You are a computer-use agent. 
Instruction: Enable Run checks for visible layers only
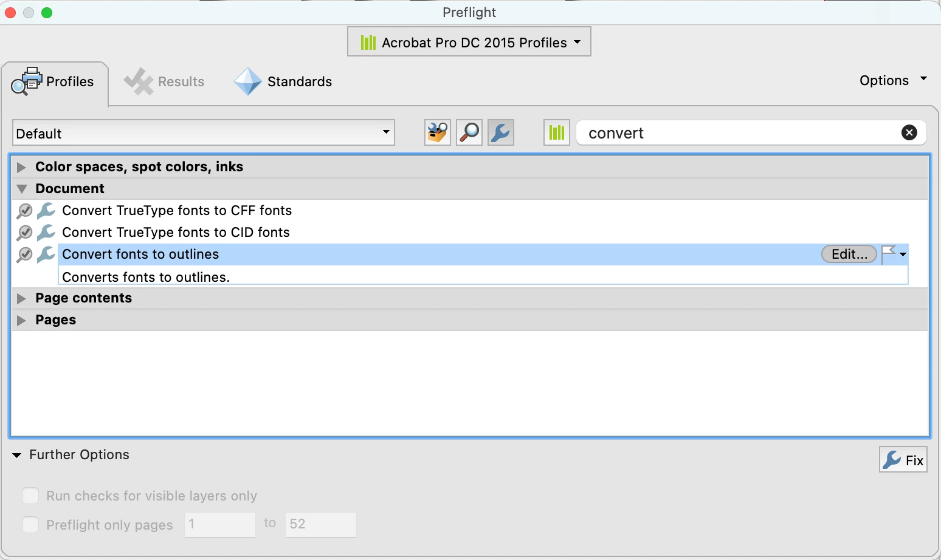[x=30, y=496]
